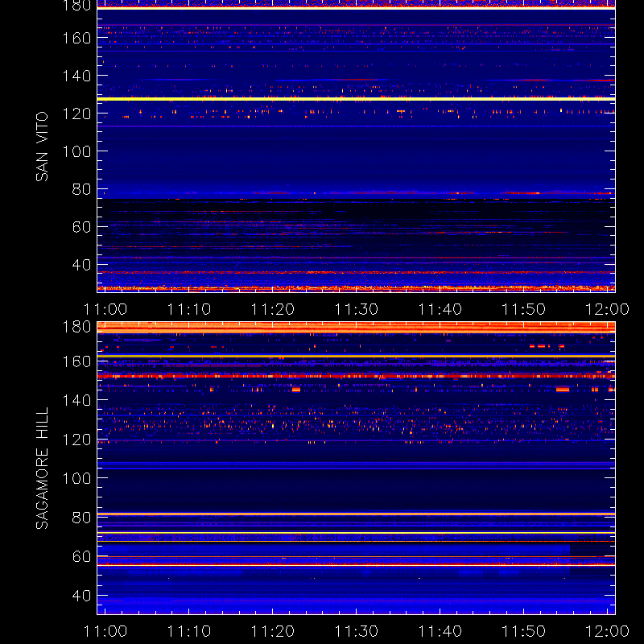The height and width of the screenshot is (644, 644).
Task: Click 11:50 under the Sagamore Hill plot
Action: click(x=524, y=631)
